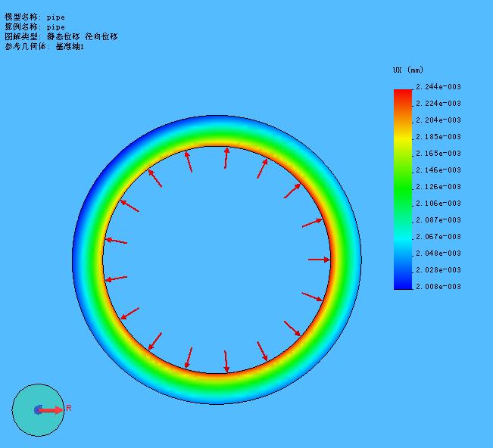The height and width of the screenshot is (448, 493).
Task: Click the cylindrical reference triad circle
Action: tap(38, 410)
